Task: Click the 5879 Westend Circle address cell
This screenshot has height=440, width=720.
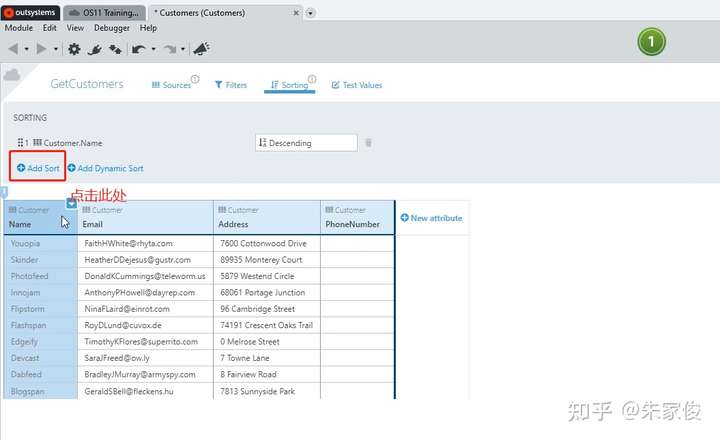Action: click(267, 276)
